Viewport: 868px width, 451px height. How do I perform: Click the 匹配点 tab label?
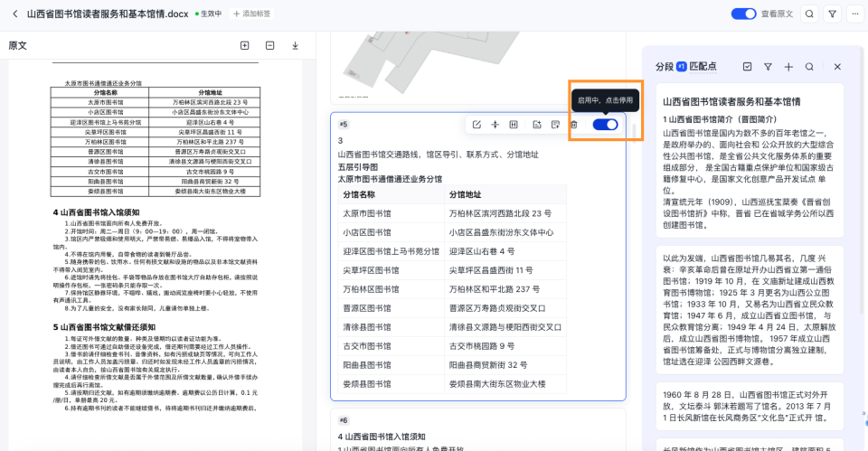point(703,67)
